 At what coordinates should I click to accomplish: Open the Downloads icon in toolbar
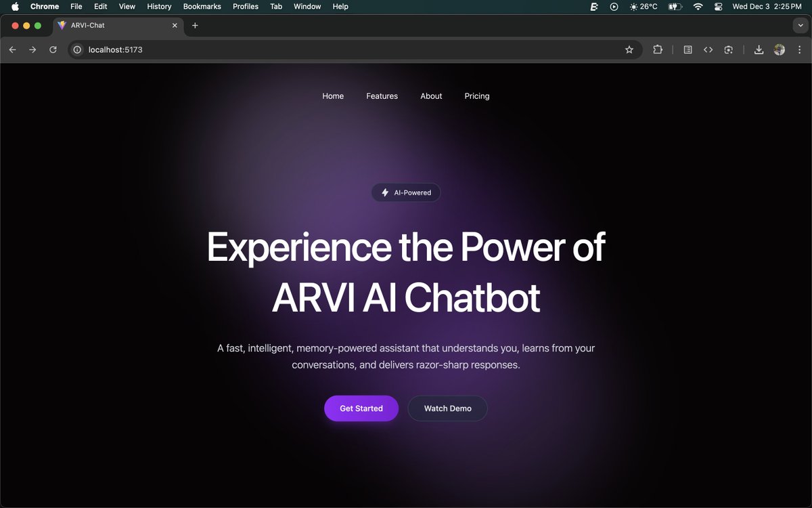click(759, 49)
